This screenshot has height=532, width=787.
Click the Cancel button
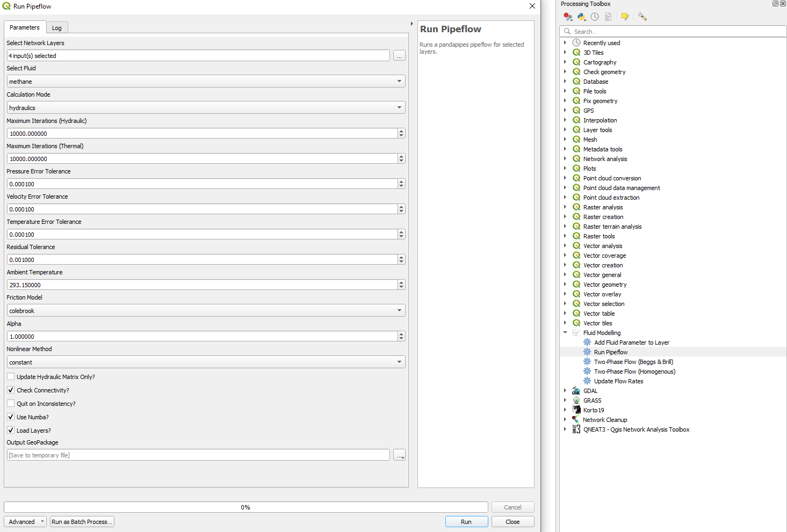pyautogui.click(x=513, y=507)
